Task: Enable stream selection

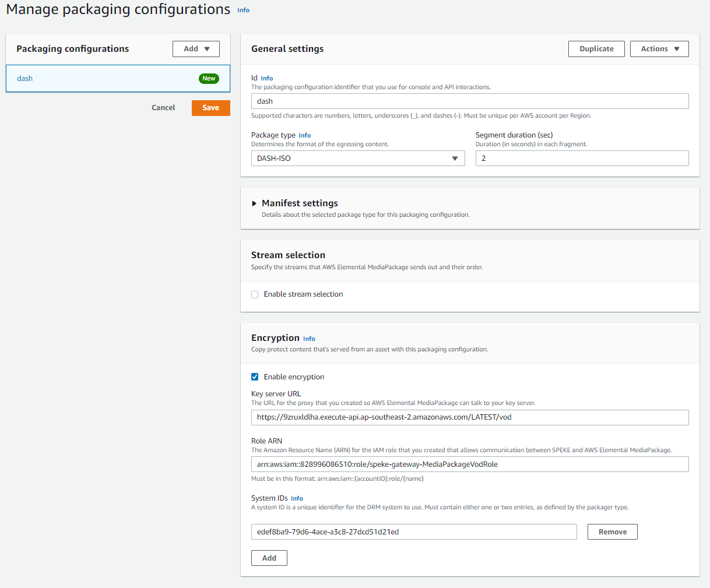Action: [x=255, y=294]
